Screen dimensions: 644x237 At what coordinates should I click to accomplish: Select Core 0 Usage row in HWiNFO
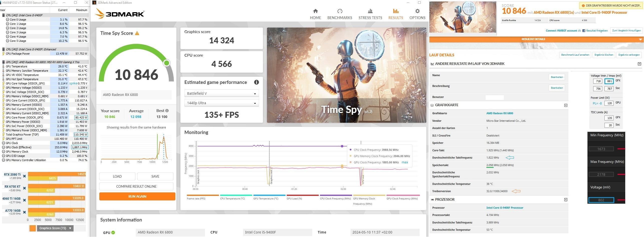click(44, 20)
